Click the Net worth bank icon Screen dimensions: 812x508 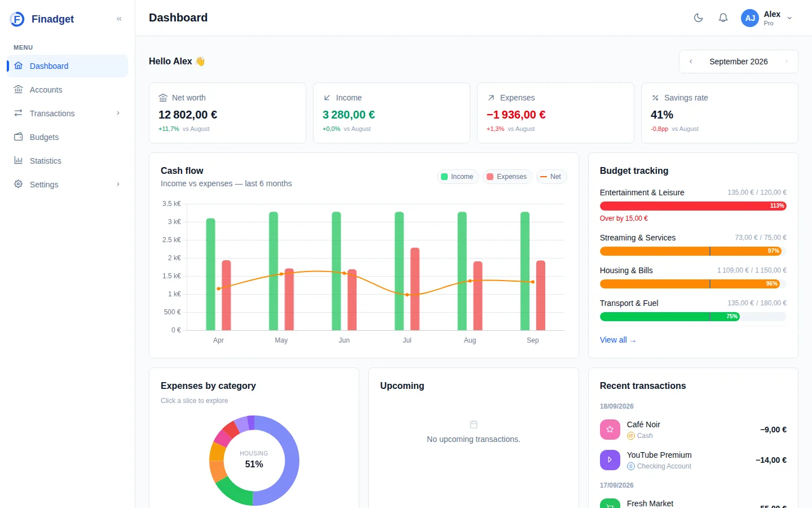[163, 98]
